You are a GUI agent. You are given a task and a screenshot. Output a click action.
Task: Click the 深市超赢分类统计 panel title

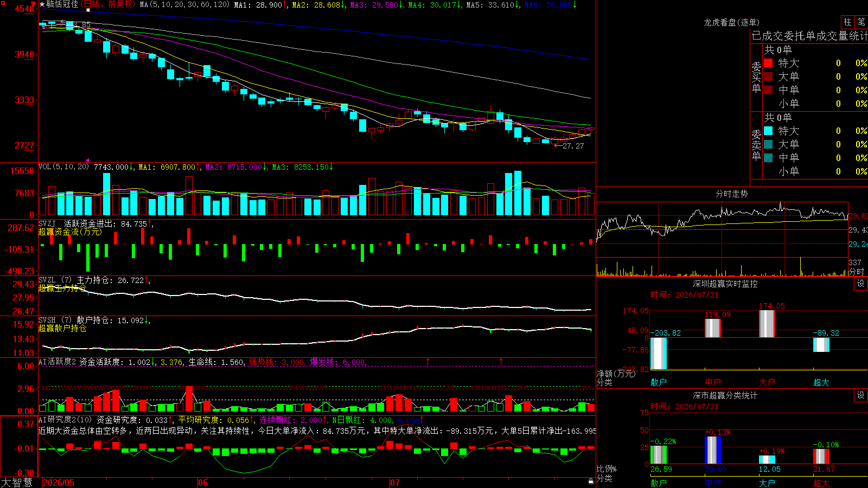(725, 395)
